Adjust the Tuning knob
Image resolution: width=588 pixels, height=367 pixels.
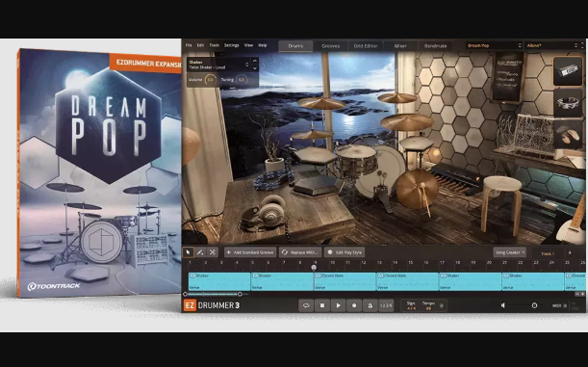pyautogui.click(x=242, y=80)
